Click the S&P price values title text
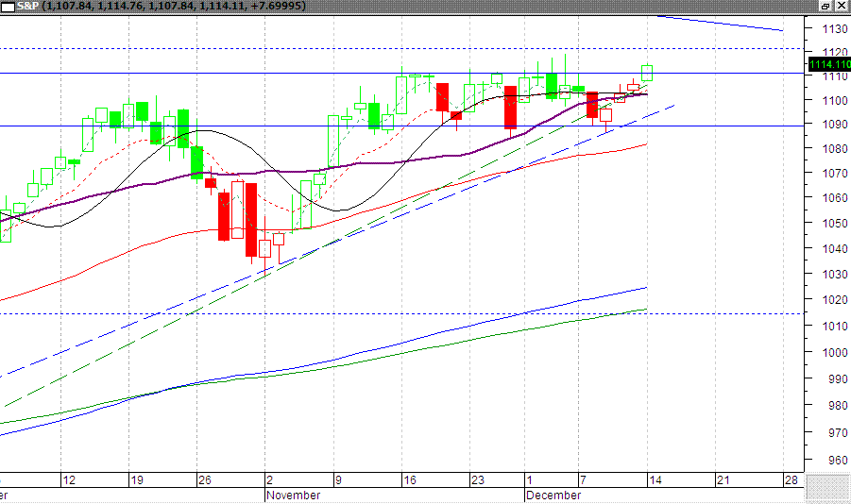Screen dimensions: 851x504 point(174,6)
